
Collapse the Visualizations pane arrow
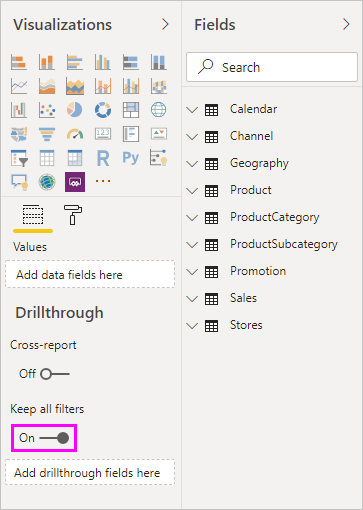(165, 24)
